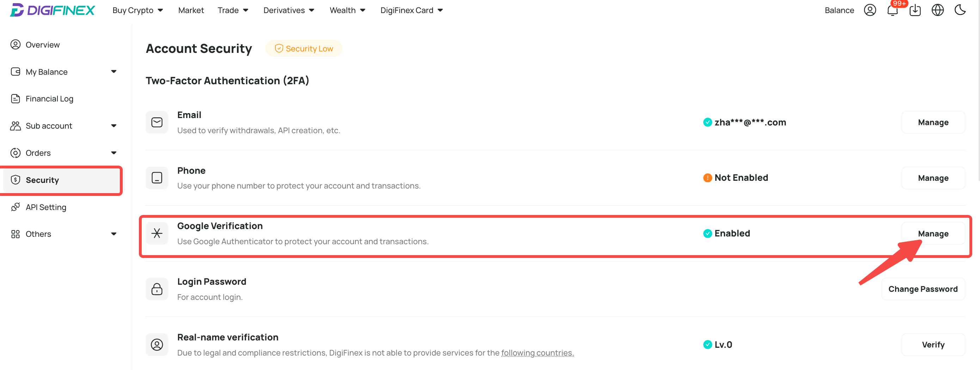This screenshot has width=980, height=370.
Task: Manage Google Verification settings
Action: tap(933, 234)
